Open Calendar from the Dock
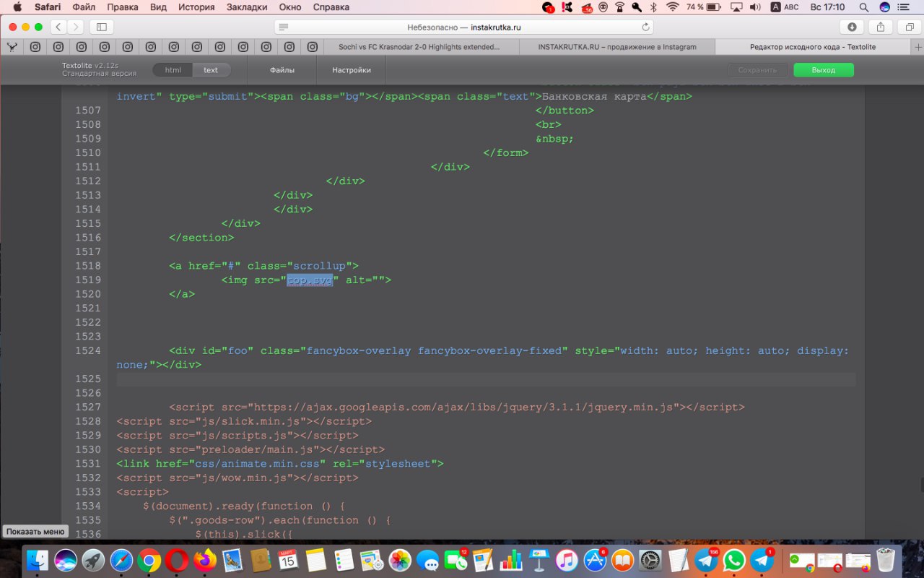This screenshot has width=924, height=578. [x=288, y=560]
